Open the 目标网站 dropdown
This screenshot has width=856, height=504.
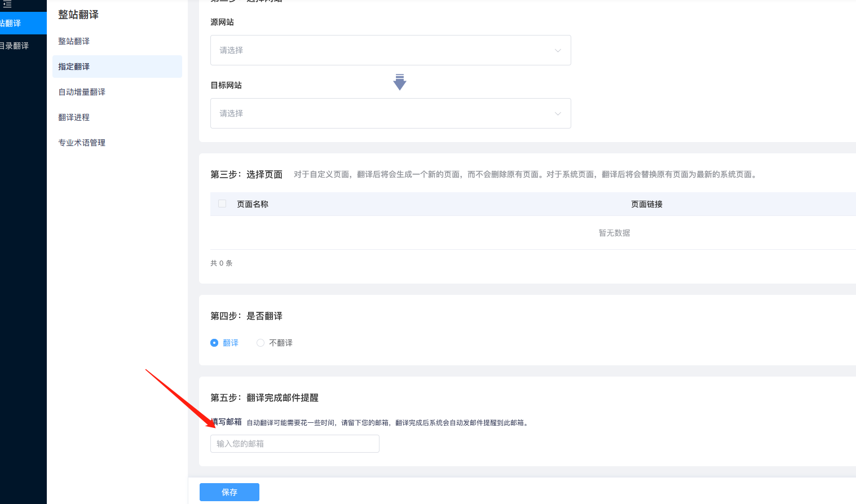[x=390, y=113]
